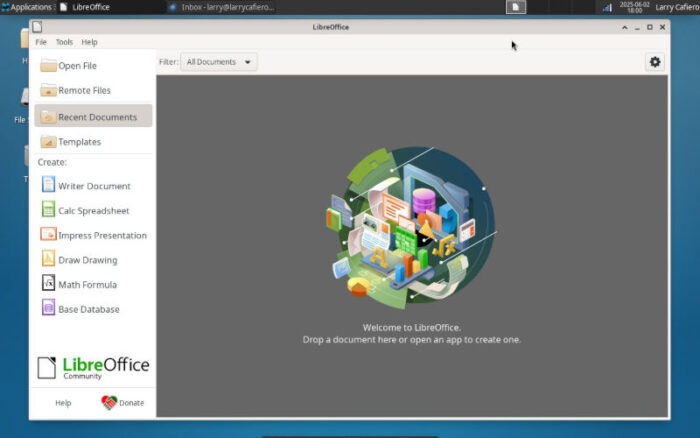The width and height of the screenshot is (700, 438).
Task: Open the Tools menu
Action: pyautogui.click(x=64, y=42)
